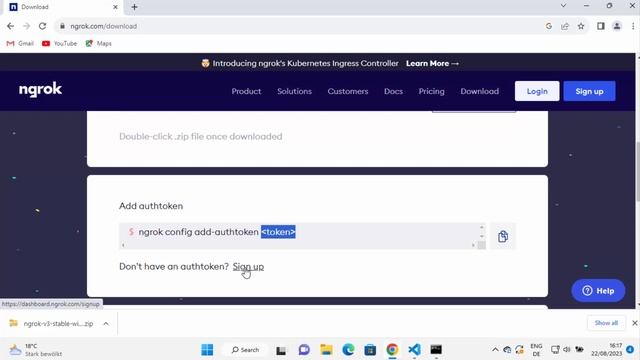Screen dimensions: 640x360
Task: Close the Download tab
Action: [115, 7]
